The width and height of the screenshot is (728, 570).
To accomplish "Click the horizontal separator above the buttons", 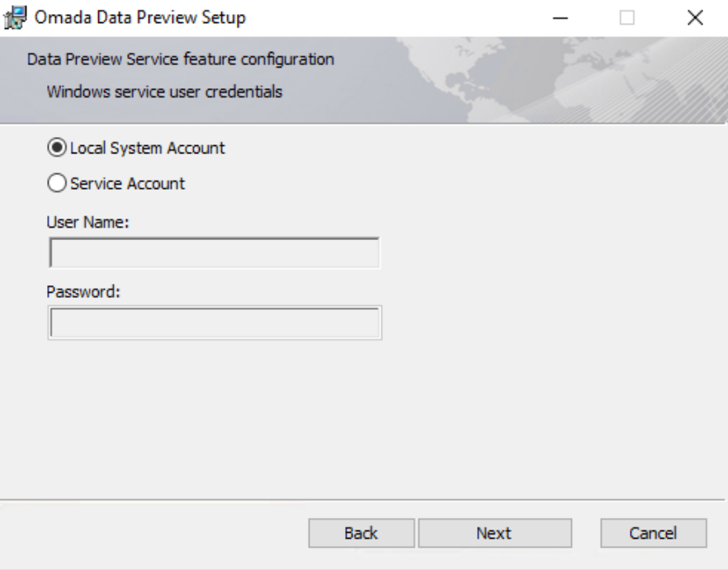I will (362, 500).
